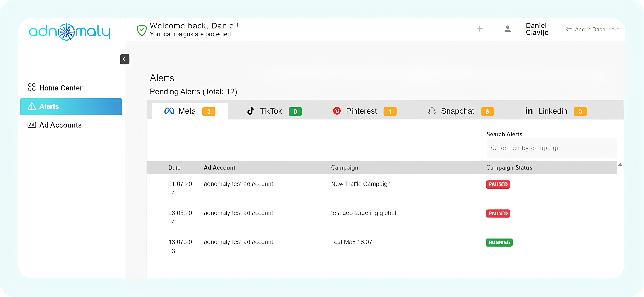Click the Pinterest logo icon

point(336,111)
